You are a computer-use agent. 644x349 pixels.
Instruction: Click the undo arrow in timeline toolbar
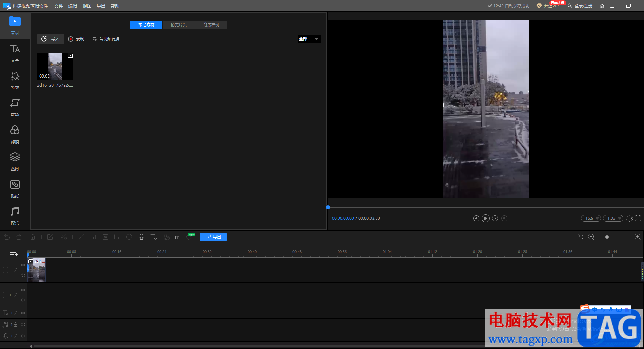click(x=7, y=237)
